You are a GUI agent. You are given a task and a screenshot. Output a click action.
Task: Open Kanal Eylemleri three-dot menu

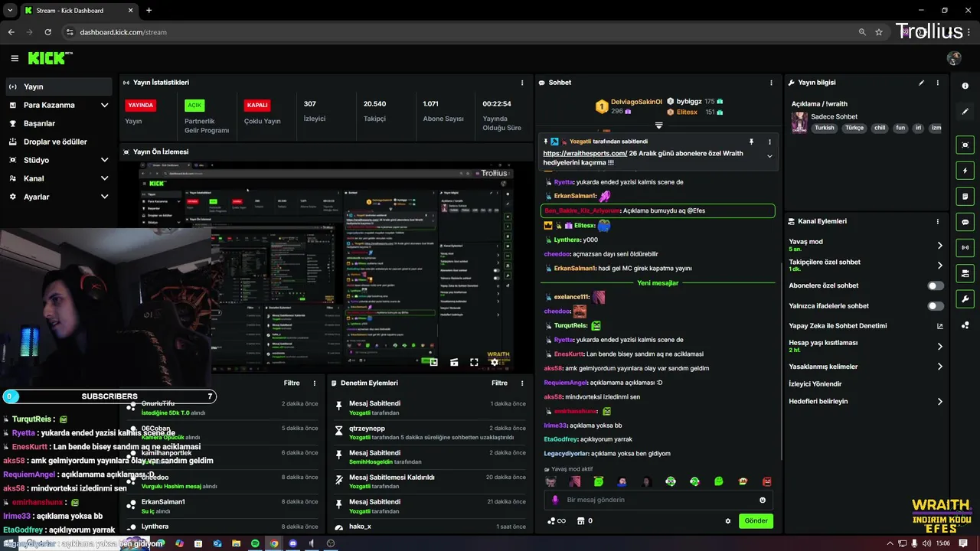[938, 221]
